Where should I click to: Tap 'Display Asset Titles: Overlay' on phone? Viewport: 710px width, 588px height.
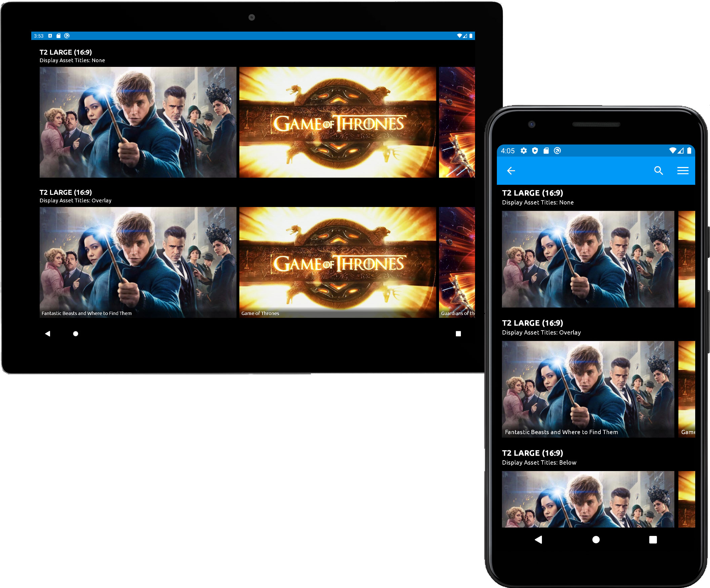[541, 333]
